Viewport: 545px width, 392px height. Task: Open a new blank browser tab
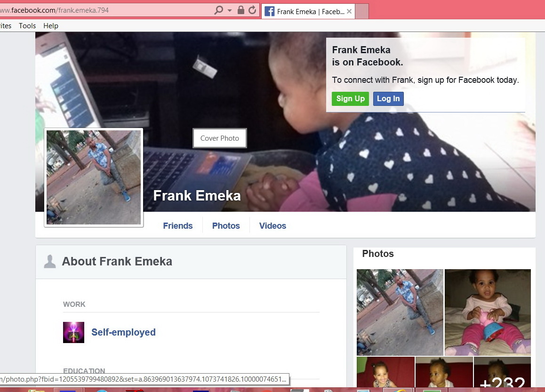pyautogui.click(x=361, y=11)
